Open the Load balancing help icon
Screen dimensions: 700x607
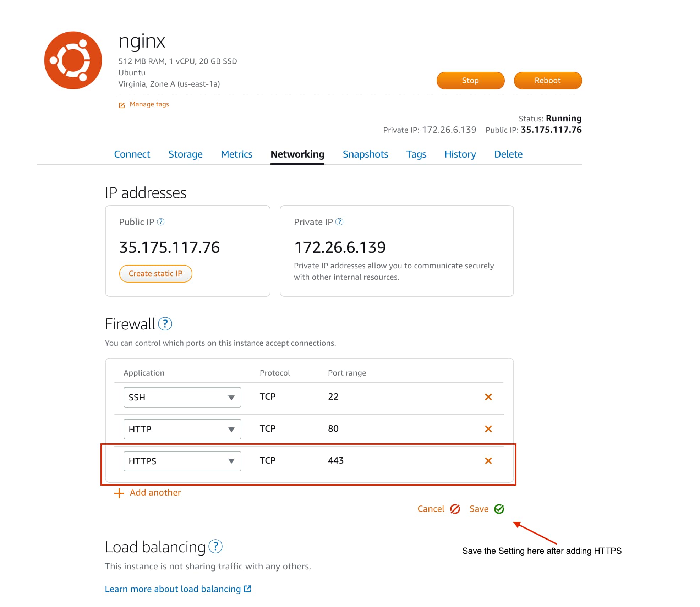(x=215, y=546)
